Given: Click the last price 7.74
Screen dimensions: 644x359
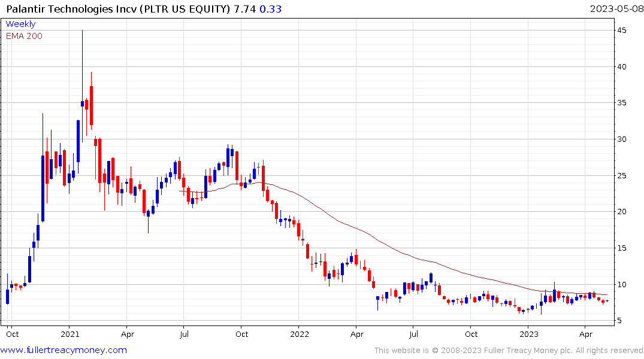Looking at the screenshot, I should point(245,9).
